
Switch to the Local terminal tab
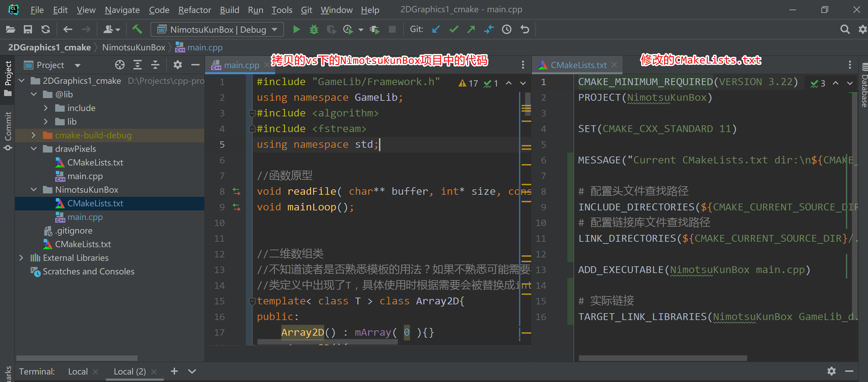tap(78, 371)
